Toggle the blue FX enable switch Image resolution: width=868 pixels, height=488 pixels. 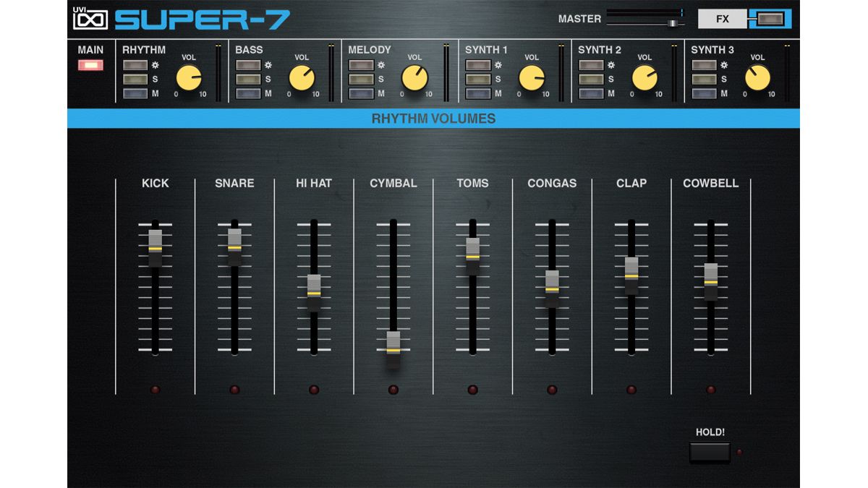click(770, 19)
